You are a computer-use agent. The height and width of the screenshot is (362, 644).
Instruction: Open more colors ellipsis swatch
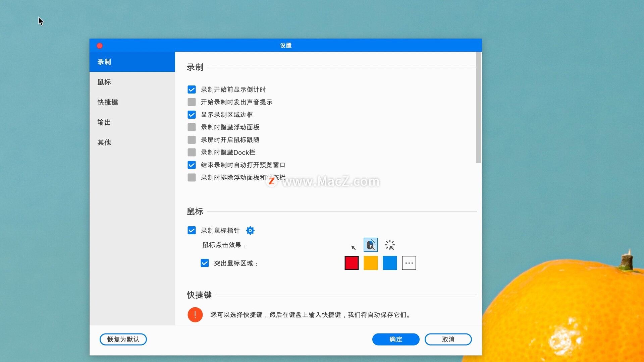pyautogui.click(x=409, y=263)
